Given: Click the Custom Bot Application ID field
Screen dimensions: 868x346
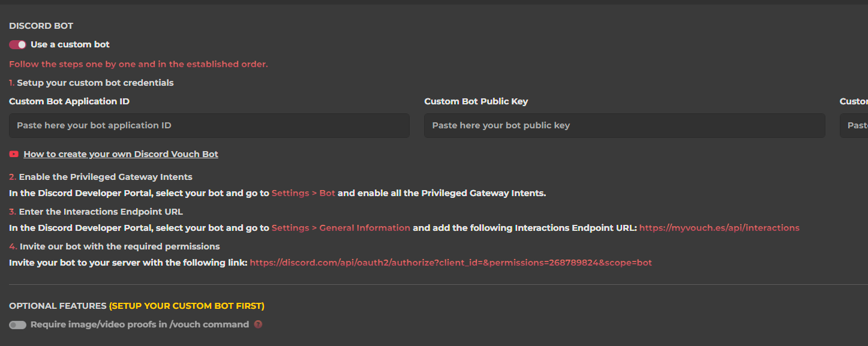Looking at the screenshot, I should (209, 125).
